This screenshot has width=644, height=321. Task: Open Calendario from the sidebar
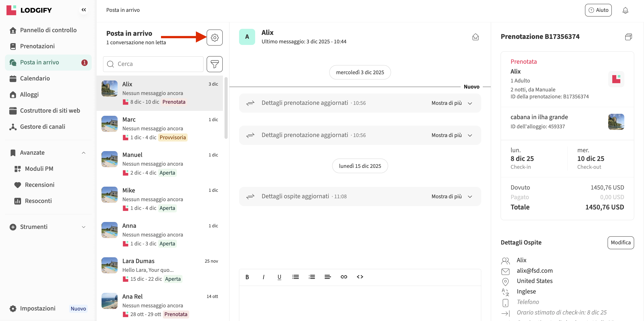35,78
